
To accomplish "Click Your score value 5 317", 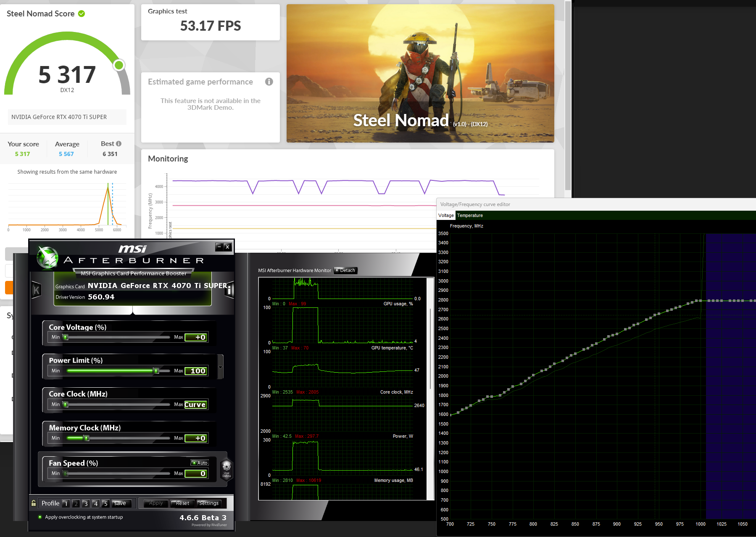I will click(23, 154).
